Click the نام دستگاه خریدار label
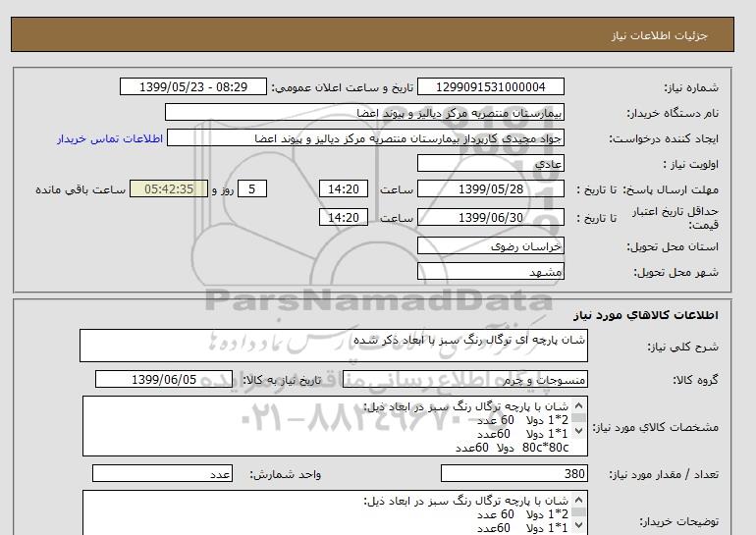Image resolution: width=756 pixels, height=535 pixels. (x=673, y=113)
